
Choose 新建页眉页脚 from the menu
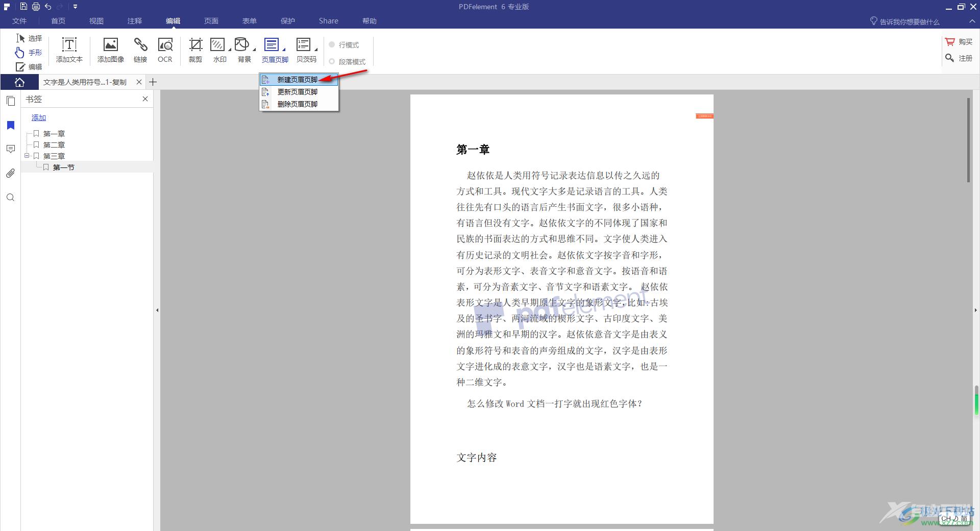tap(299, 80)
